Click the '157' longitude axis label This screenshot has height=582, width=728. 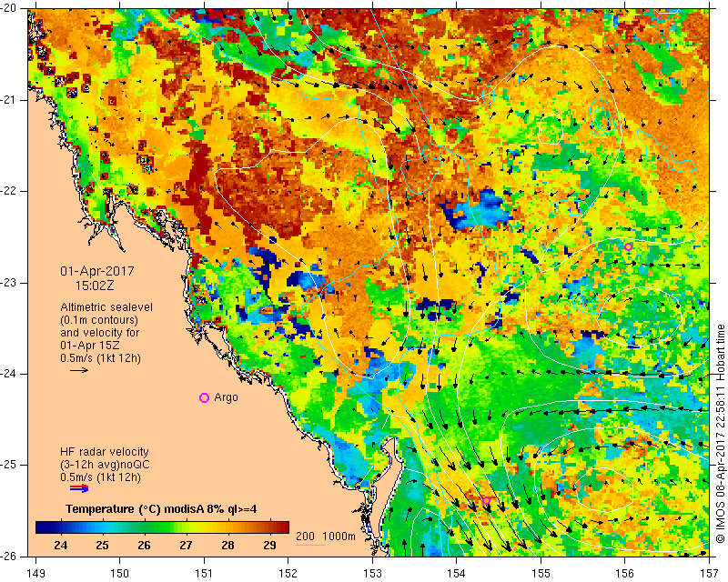tap(710, 574)
